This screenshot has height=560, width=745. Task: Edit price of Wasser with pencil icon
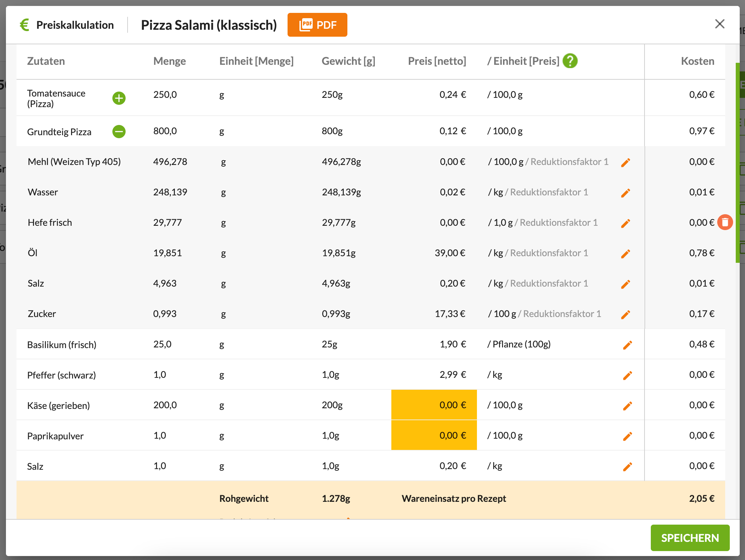[625, 193]
